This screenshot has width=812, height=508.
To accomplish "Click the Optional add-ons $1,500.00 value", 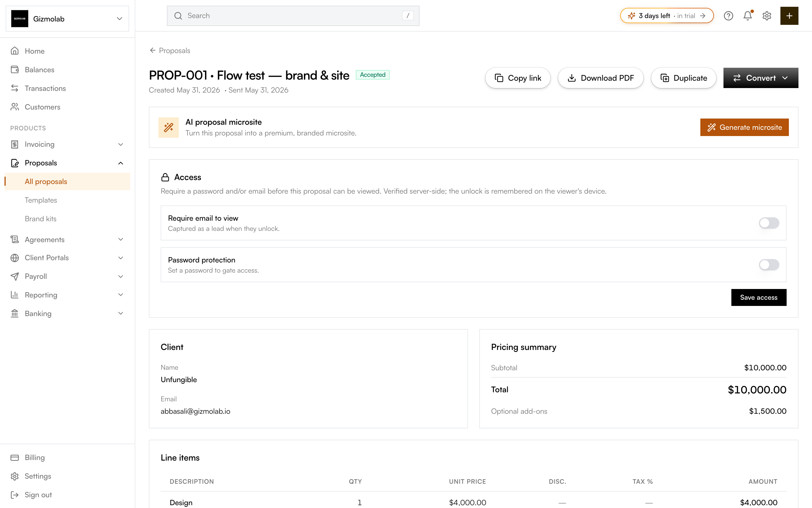I will 768,411.
